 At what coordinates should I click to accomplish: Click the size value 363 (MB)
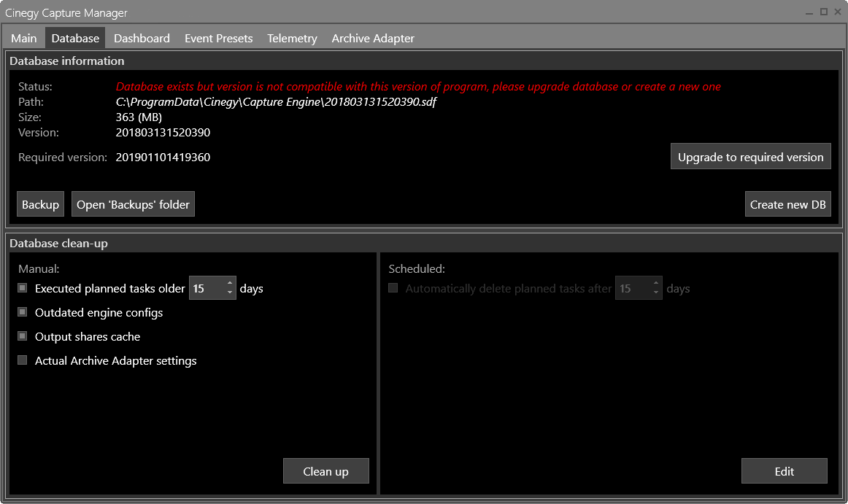pos(139,117)
